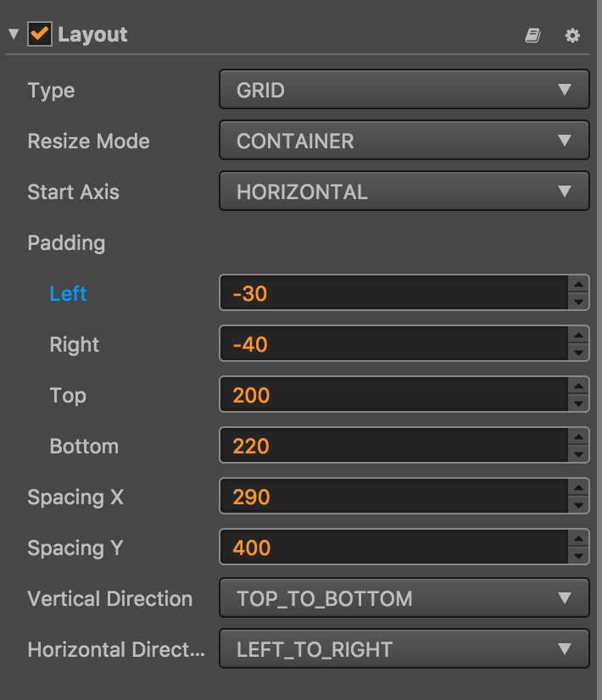Open the Type dropdown set to GRID
The image size is (602, 700).
(404, 90)
